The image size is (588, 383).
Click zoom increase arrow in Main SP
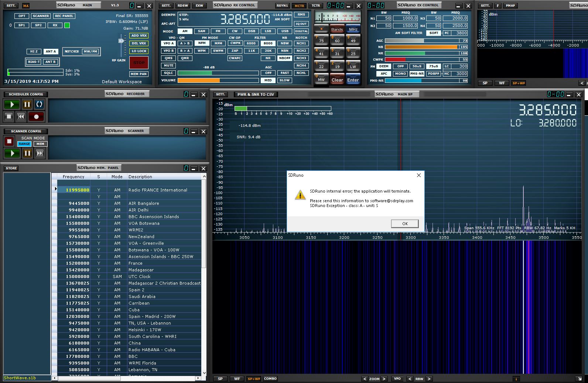[384, 379]
